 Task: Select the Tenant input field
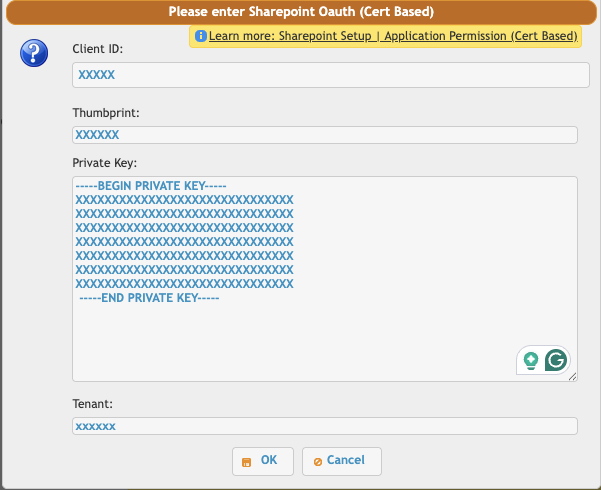pyautogui.click(x=325, y=426)
